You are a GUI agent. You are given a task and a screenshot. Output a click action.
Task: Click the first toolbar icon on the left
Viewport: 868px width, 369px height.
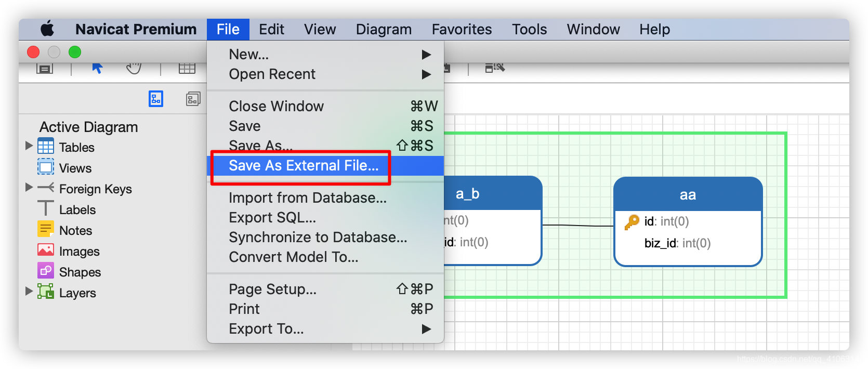click(x=45, y=69)
